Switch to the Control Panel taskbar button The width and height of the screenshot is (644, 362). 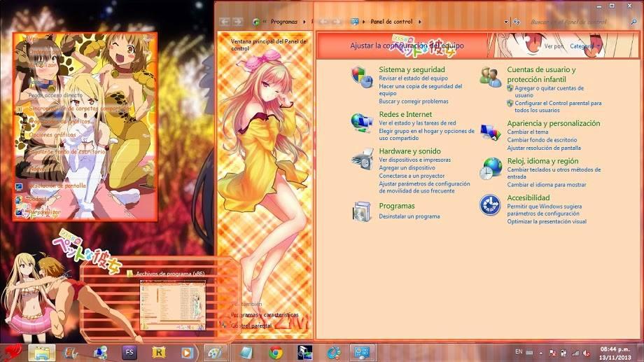point(362,353)
